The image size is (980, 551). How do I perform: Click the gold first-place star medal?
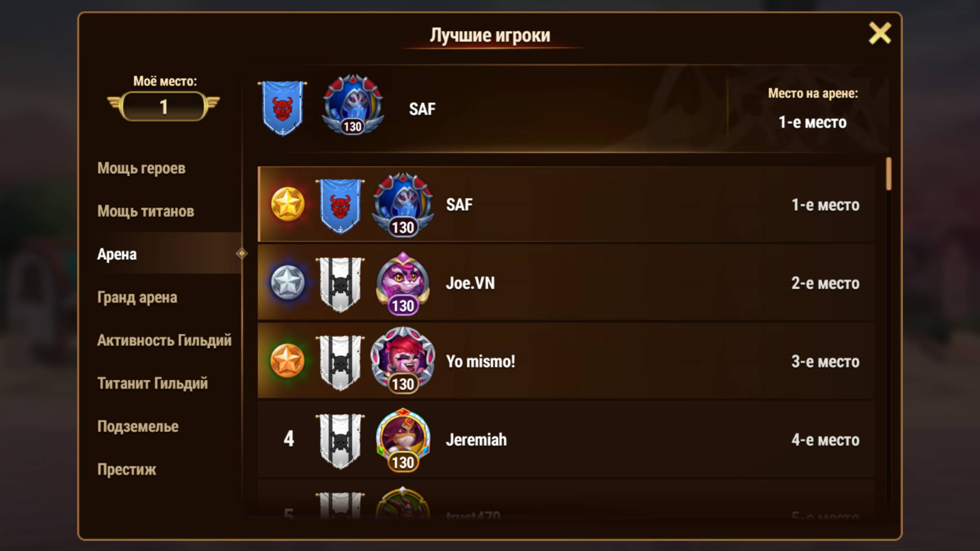pyautogui.click(x=287, y=204)
